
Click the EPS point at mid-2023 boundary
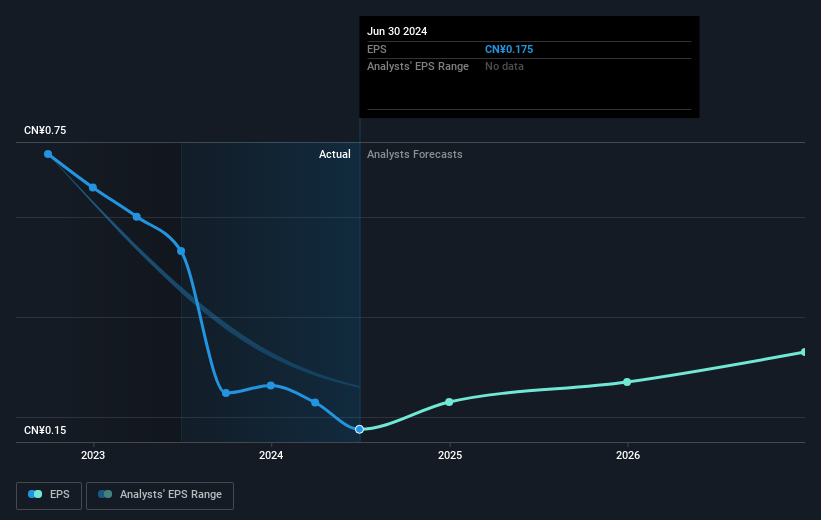181,251
